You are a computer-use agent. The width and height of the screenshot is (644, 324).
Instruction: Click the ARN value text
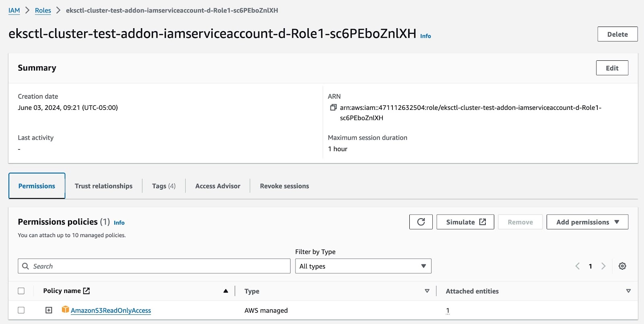pyautogui.click(x=471, y=113)
